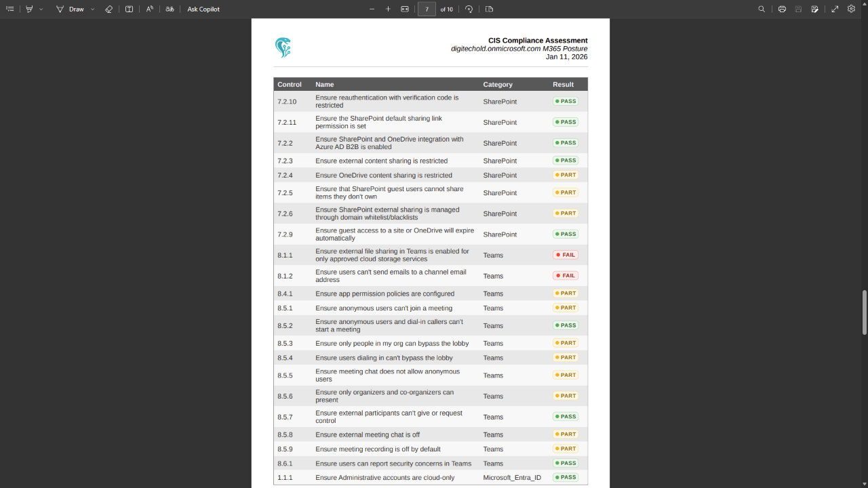Image resolution: width=868 pixels, height=488 pixels.
Task: Select the Highlight tool
Action: (x=29, y=9)
